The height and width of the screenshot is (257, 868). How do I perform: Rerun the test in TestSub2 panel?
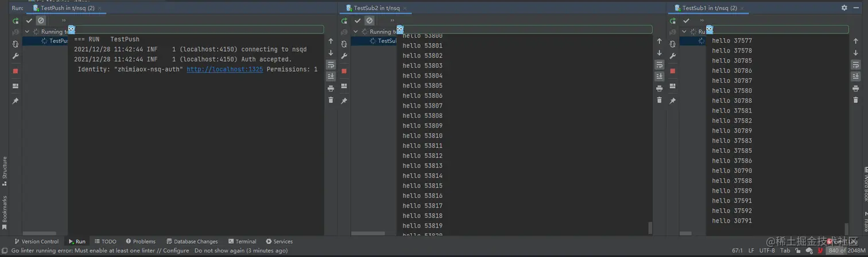click(344, 21)
